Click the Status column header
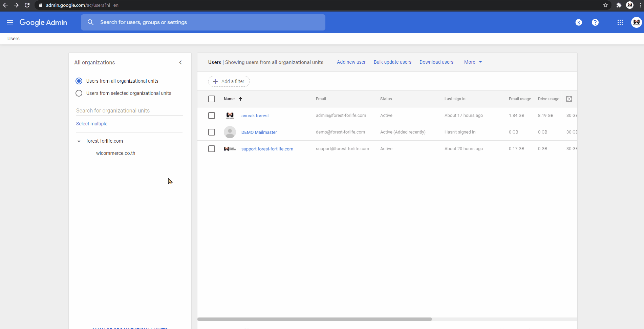Screen dimensions: 644x329 tap(386, 99)
